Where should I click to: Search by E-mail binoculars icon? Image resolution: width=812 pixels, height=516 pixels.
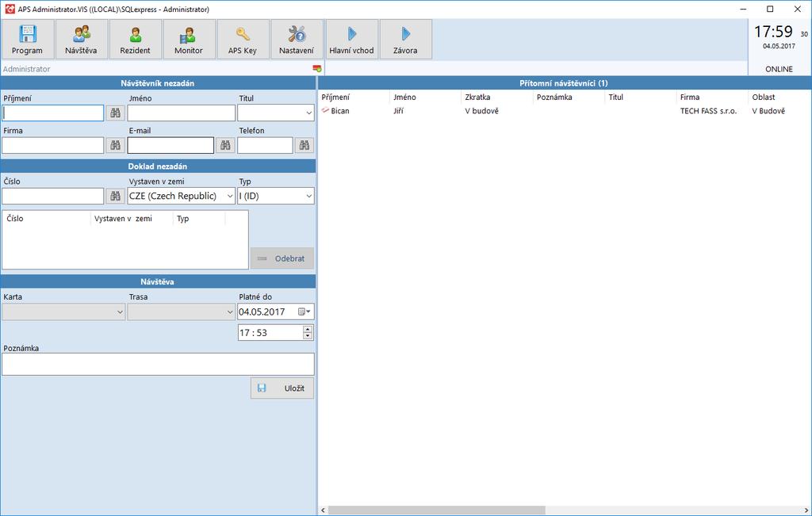(x=225, y=145)
